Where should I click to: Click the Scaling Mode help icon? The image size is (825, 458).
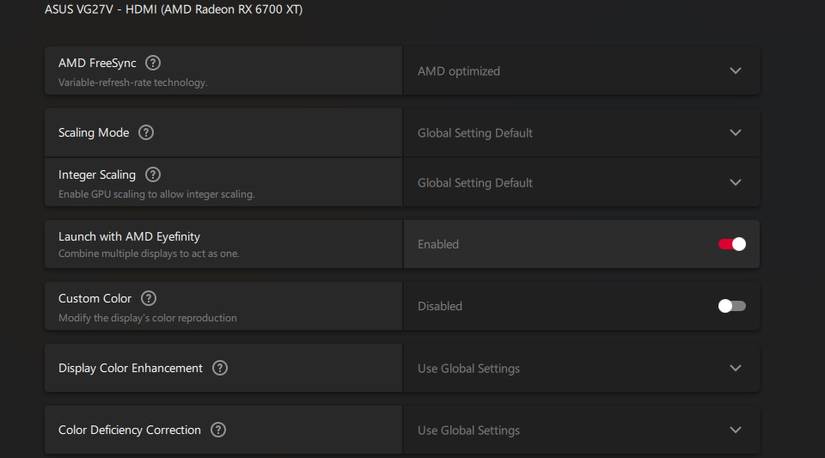click(x=146, y=133)
